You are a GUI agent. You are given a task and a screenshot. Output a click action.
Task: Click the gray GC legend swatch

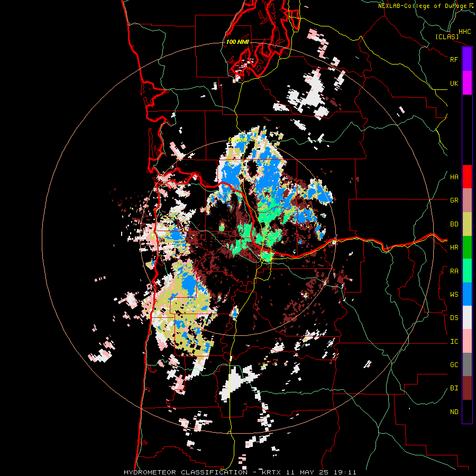(x=467, y=364)
